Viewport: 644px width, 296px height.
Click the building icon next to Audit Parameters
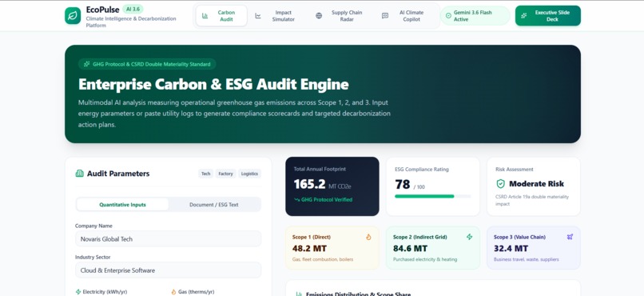tap(80, 174)
